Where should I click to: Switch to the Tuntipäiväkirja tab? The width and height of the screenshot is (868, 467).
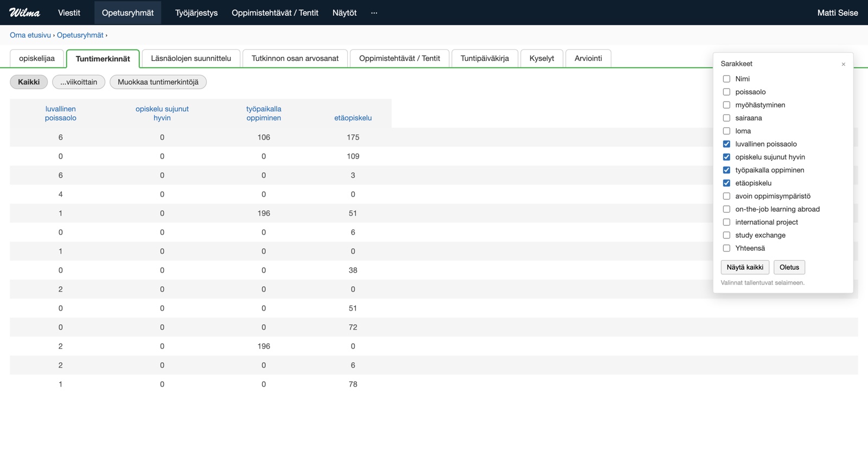[x=484, y=58]
